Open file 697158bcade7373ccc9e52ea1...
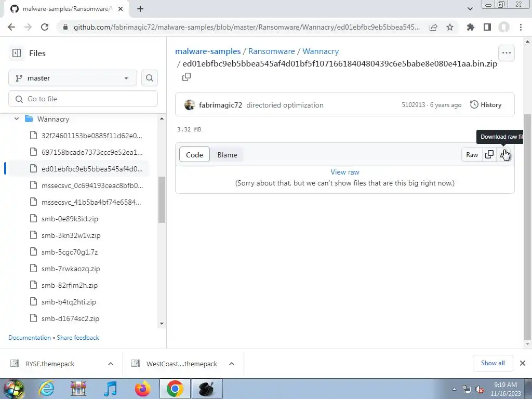Viewport: 532px width, 399px height. [91, 152]
